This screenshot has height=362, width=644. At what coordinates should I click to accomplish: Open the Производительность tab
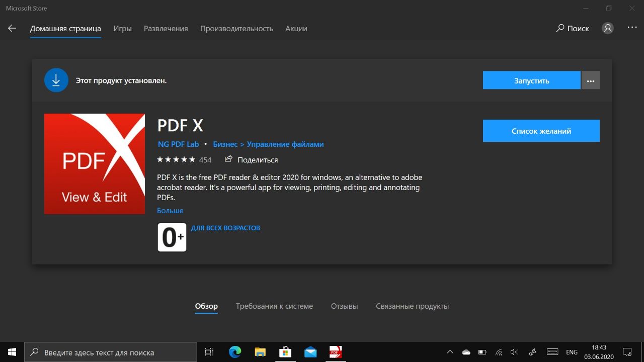236,29
